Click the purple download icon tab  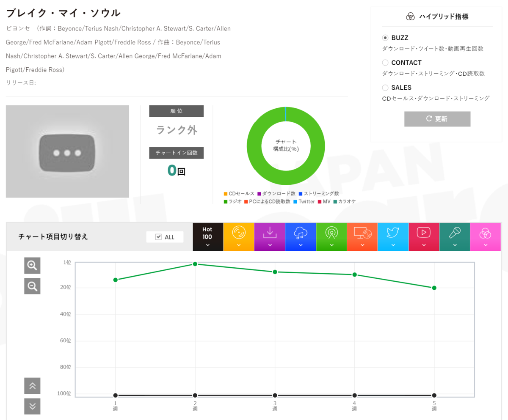point(270,237)
